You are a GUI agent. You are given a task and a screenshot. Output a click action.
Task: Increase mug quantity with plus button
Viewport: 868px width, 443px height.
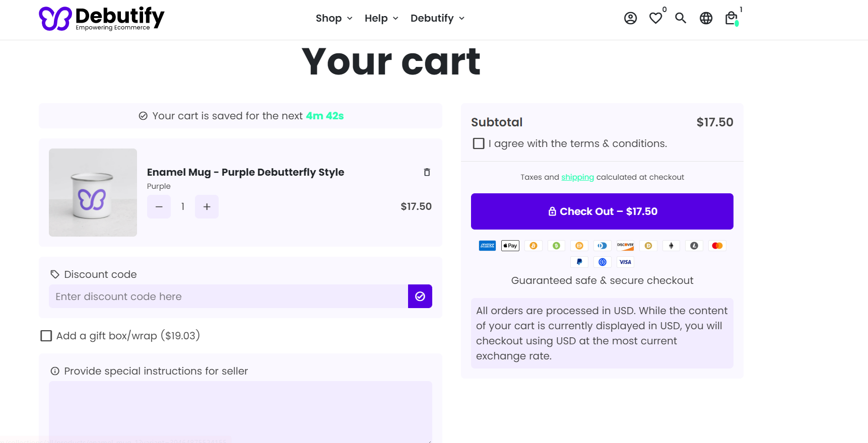click(x=207, y=206)
